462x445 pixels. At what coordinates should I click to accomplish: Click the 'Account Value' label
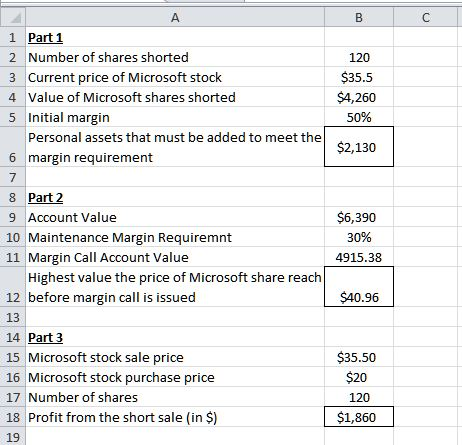[72, 217]
